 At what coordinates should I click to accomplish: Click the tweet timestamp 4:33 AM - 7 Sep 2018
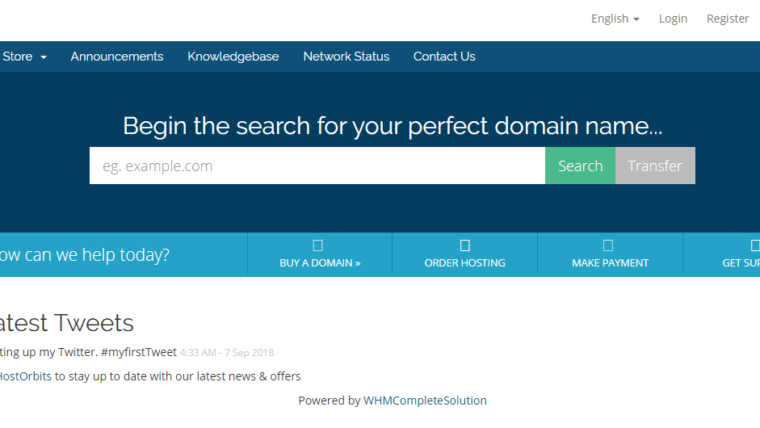tap(227, 353)
